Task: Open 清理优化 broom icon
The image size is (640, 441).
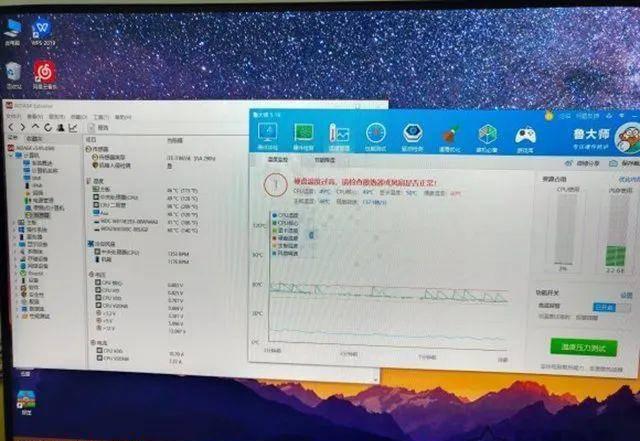Action: [449, 139]
